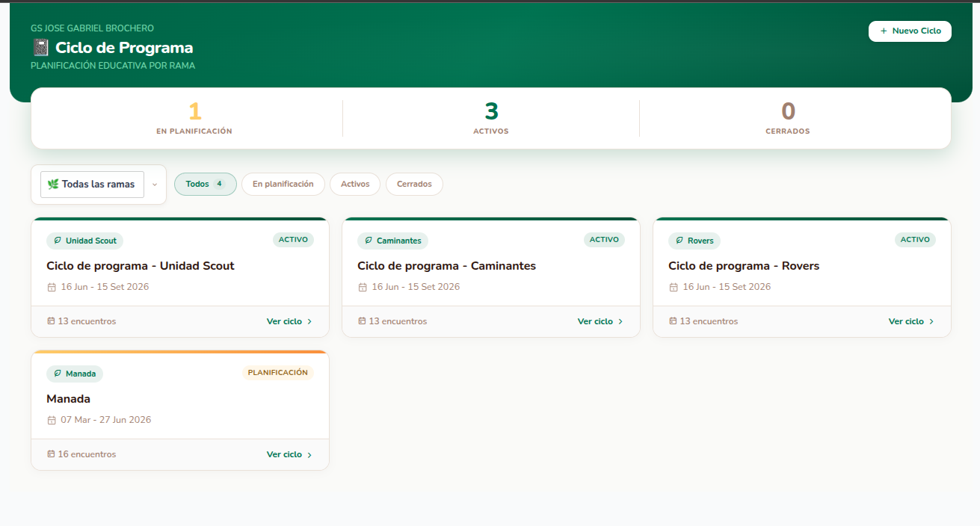Click PLANIFICACIÓN EDUCATIVA POR RAMA subtitle

(x=113, y=66)
